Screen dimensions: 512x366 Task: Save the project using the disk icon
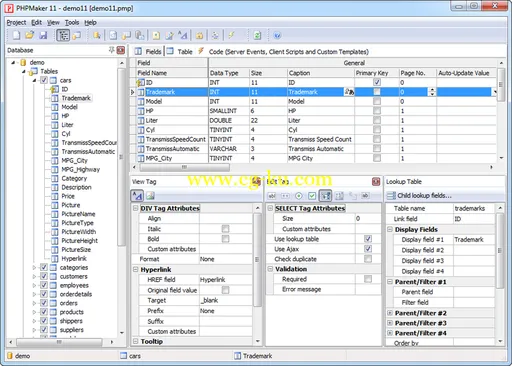pyautogui.click(x=43, y=35)
